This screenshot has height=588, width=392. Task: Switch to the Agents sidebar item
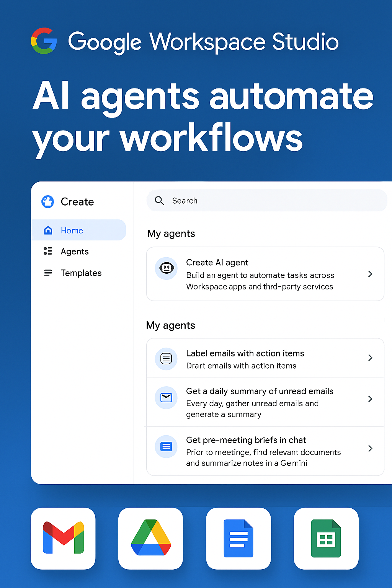tap(74, 251)
